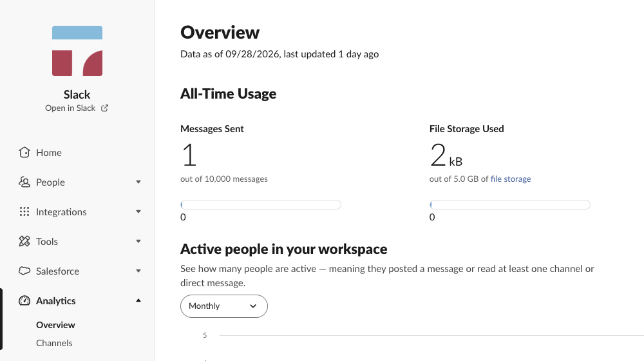Click the Tools wrench icon
The height and width of the screenshot is (361, 644).
(x=24, y=241)
